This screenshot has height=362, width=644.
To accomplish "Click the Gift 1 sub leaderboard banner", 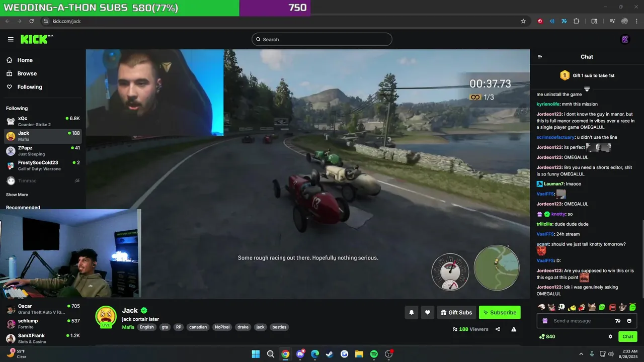I will (x=587, y=75).
